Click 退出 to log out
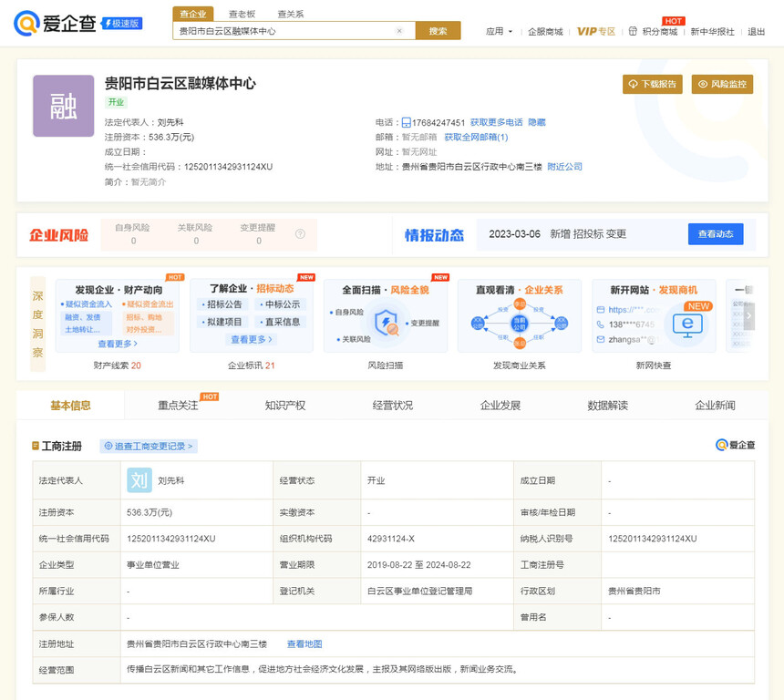 click(x=756, y=32)
